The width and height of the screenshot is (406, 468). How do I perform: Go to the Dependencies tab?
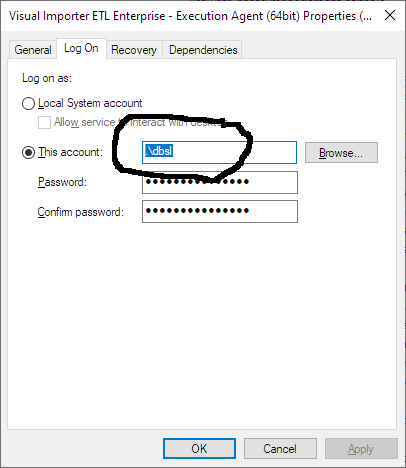point(203,50)
